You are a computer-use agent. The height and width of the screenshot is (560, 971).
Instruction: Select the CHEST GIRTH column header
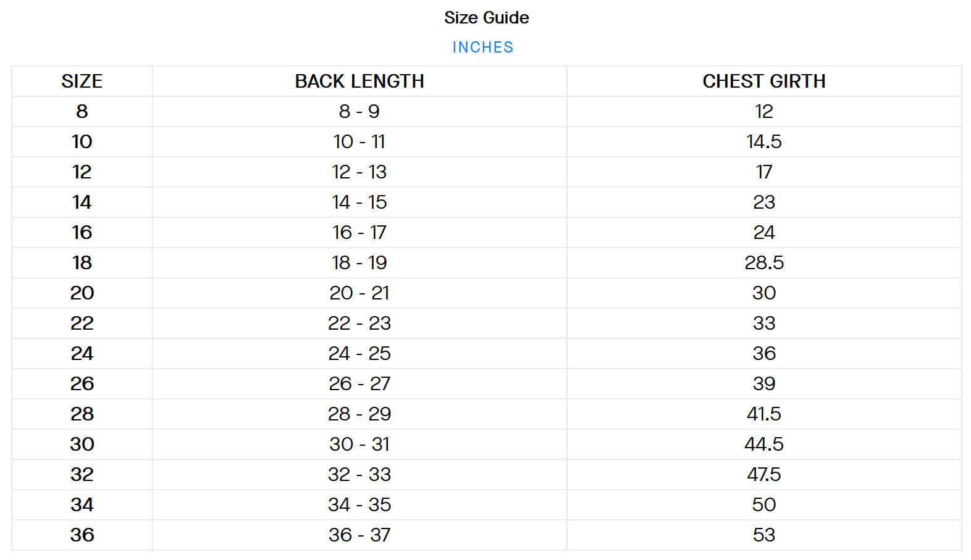pyautogui.click(x=764, y=81)
